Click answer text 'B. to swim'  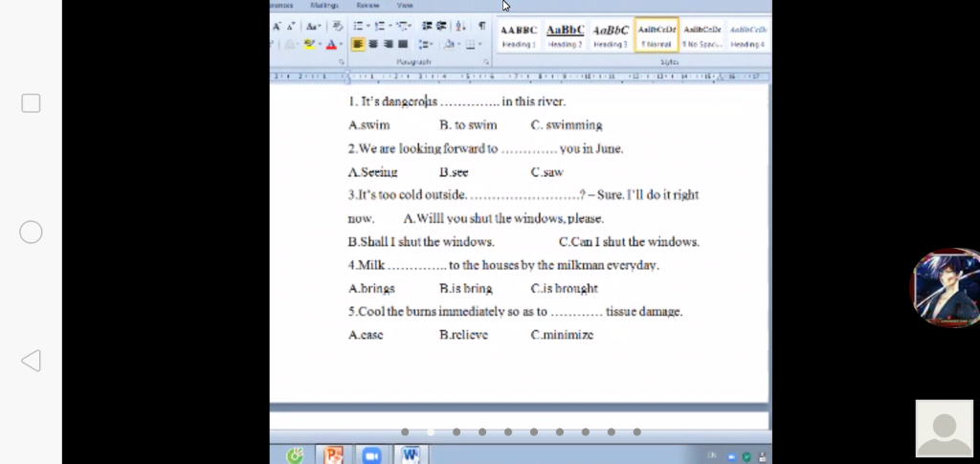coord(468,125)
